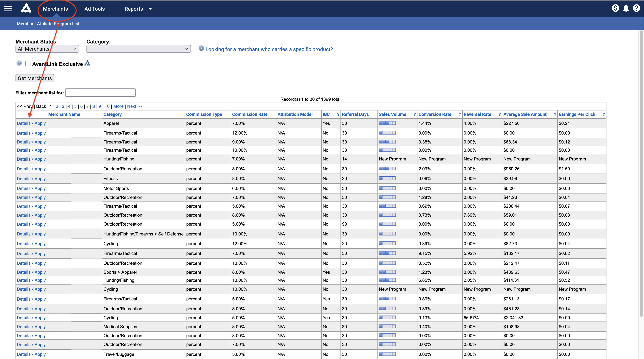This screenshot has height=359, width=644.
Task: Open the Reports menu
Action: click(134, 9)
